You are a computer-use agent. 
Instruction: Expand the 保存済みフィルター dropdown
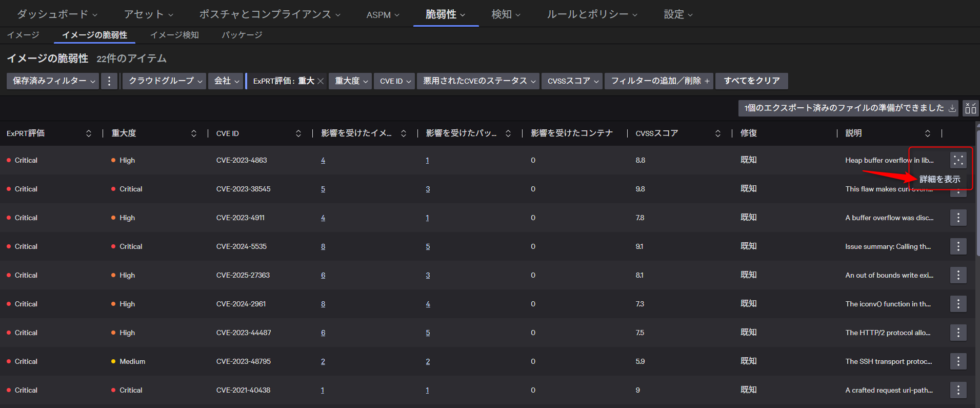(53, 81)
